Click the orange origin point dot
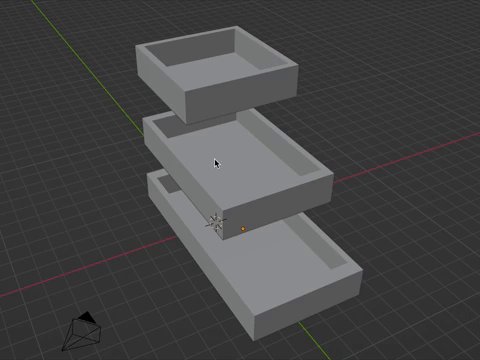This screenshot has width=480, height=360. [243, 229]
